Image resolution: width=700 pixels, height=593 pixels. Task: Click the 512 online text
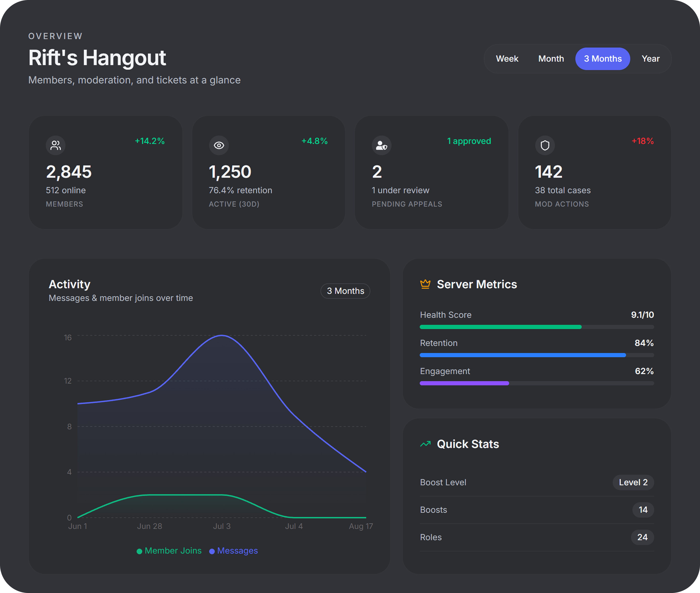pos(66,190)
